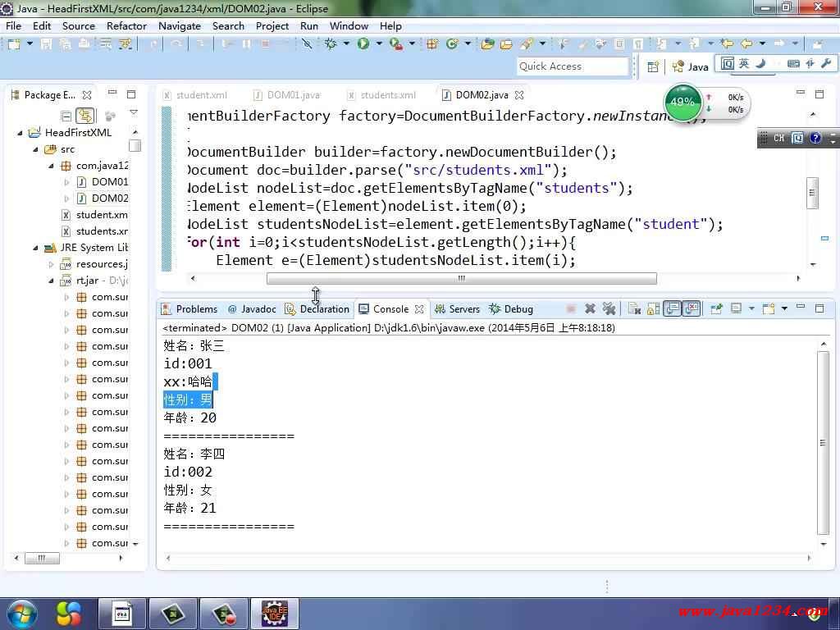Click the Last Edit Location arrow icon
The height and width of the screenshot is (630, 840).
[727, 44]
